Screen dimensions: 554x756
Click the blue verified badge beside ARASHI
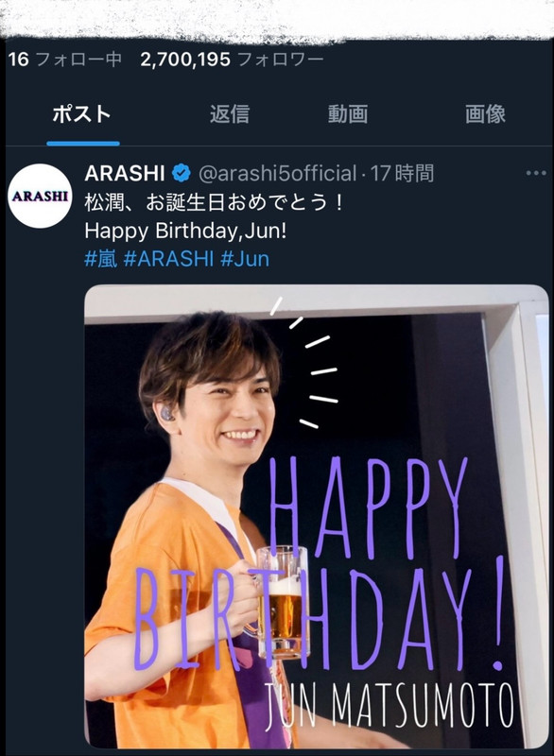point(182,173)
